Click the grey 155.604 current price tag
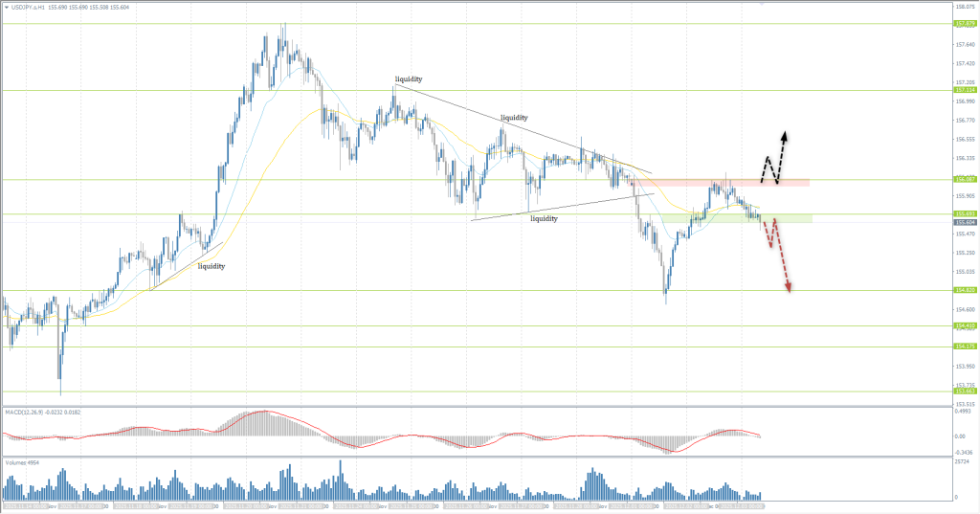980x514 pixels. tap(964, 222)
